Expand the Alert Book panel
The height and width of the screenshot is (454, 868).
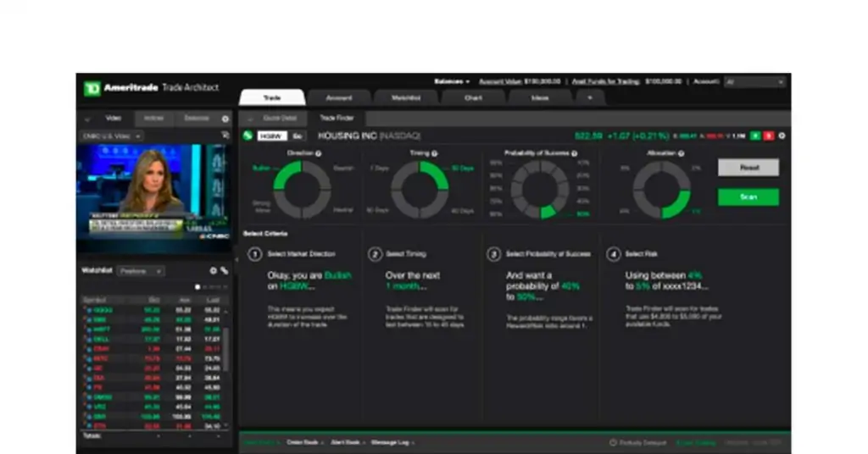pyautogui.click(x=347, y=443)
